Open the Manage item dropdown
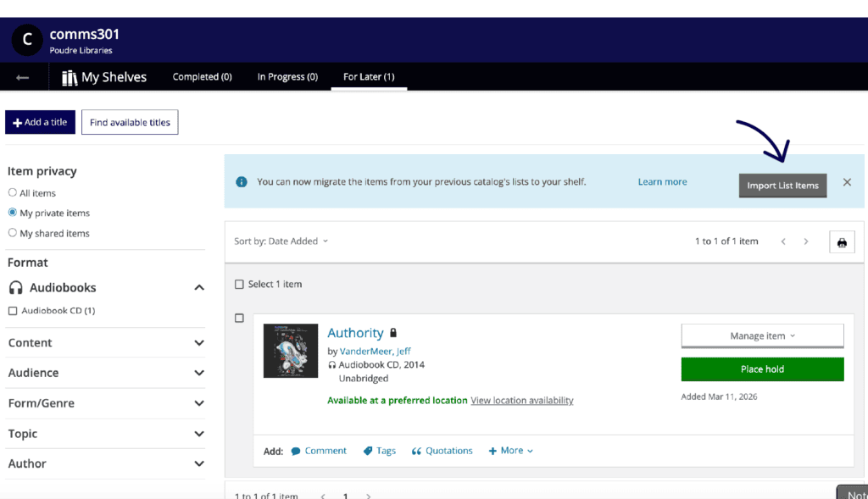The image size is (868, 499). click(x=762, y=336)
